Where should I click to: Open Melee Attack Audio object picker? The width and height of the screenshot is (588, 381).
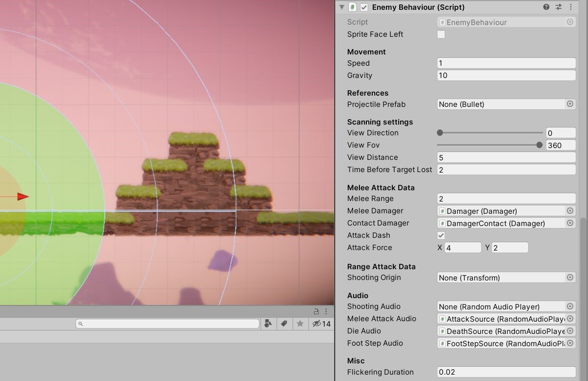tap(570, 319)
